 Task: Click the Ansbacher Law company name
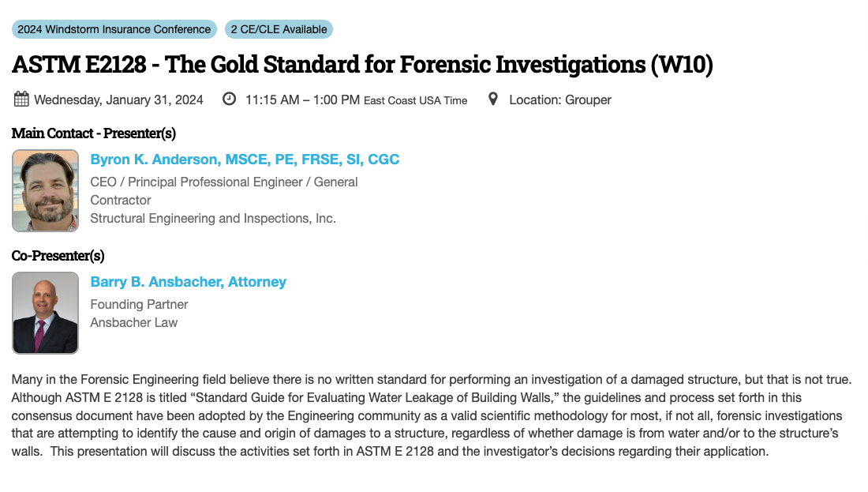tap(135, 322)
